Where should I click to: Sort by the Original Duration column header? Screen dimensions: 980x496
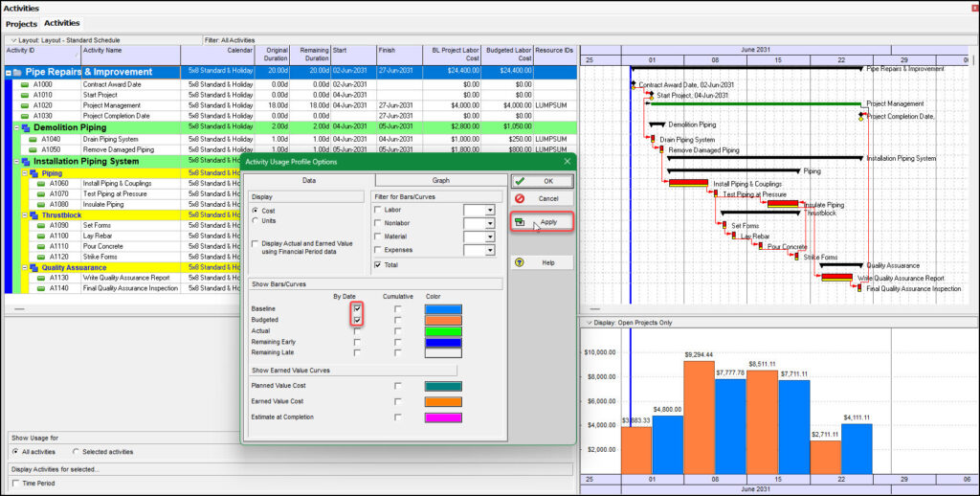[273, 55]
